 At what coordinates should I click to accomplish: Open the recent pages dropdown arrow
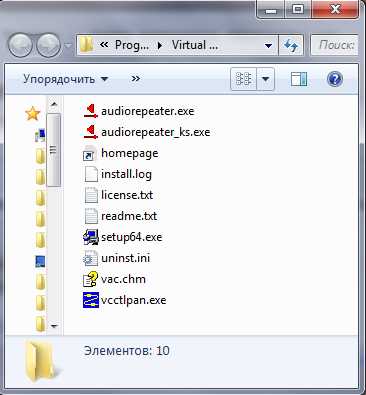coord(68,45)
